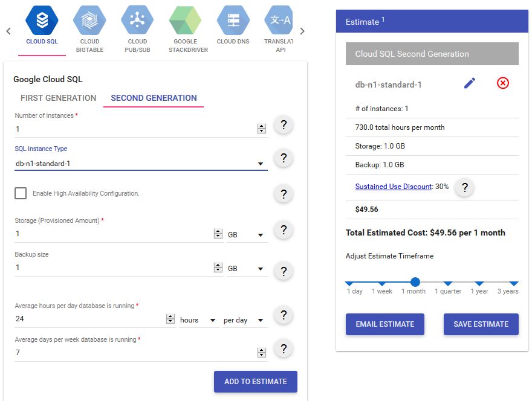
Task: Open the Sustained Use Discount link
Action: pyautogui.click(x=393, y=187)
